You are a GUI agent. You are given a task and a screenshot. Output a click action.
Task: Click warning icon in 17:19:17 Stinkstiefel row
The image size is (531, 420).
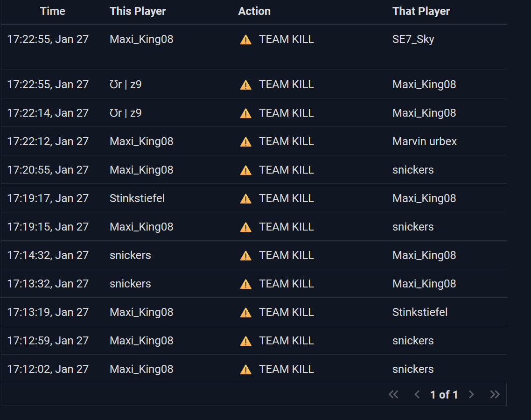[x=245, y=199]
